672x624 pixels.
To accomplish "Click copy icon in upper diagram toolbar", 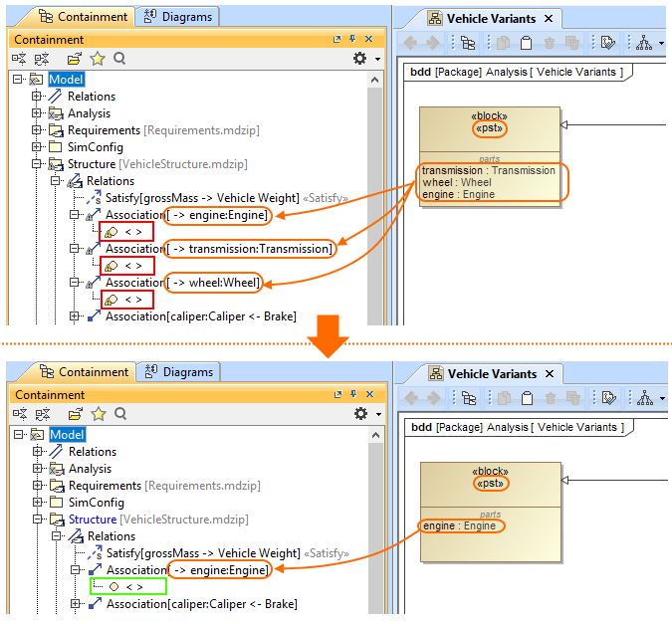I will tap(504, 43).
